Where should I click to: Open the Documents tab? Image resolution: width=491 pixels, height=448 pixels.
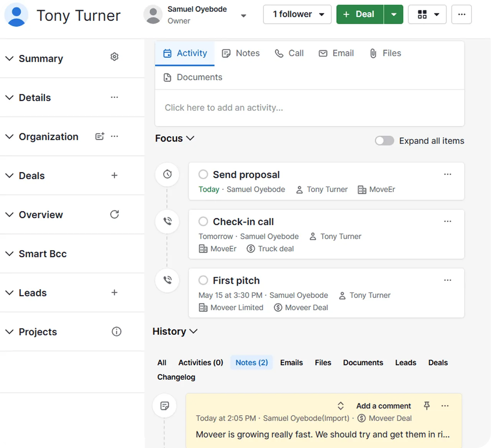(193, 77)
